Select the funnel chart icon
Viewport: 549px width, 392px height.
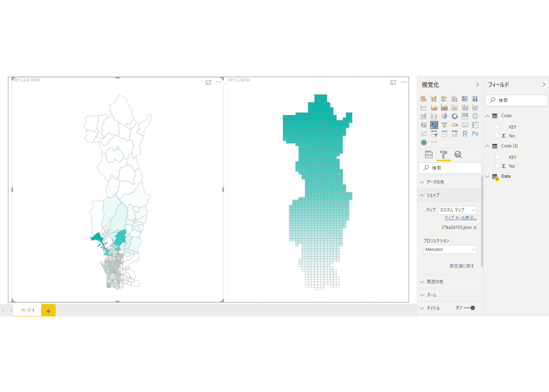[444, 125]
